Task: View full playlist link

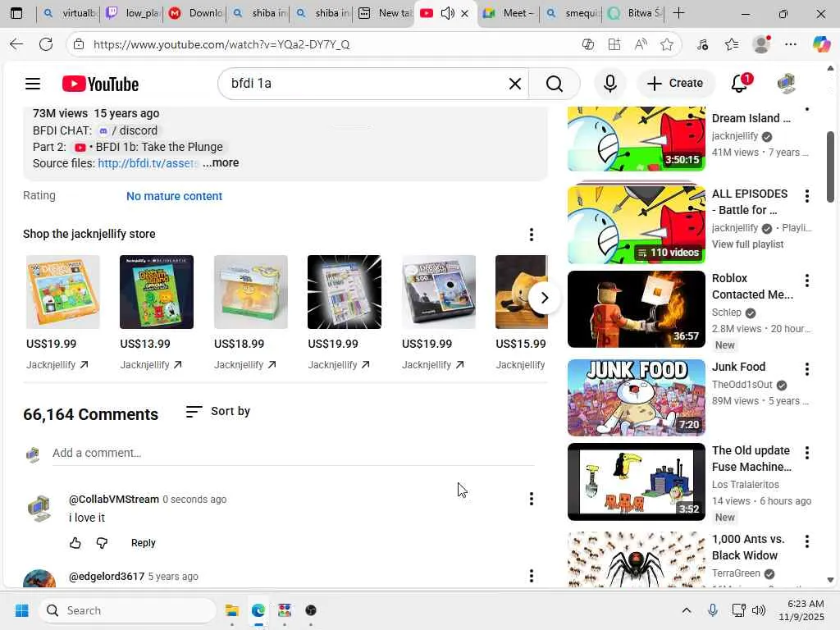Action: pos(747,244)
